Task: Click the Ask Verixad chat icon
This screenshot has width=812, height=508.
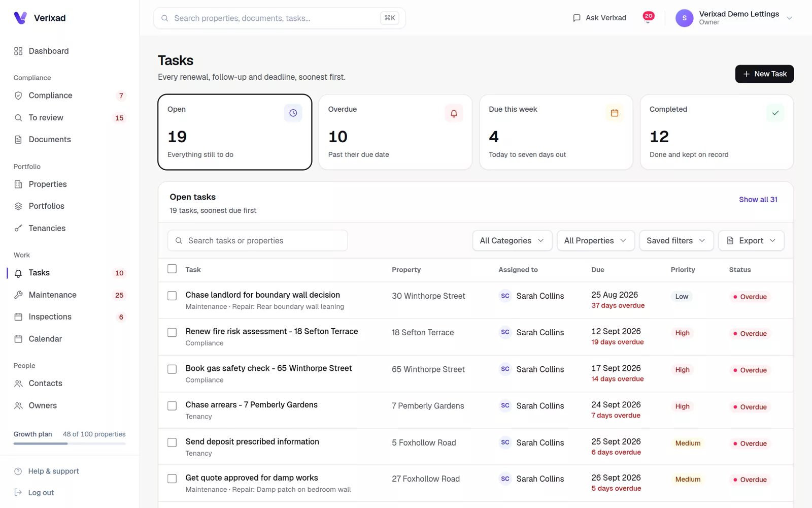Action: (x=577, y=18)
